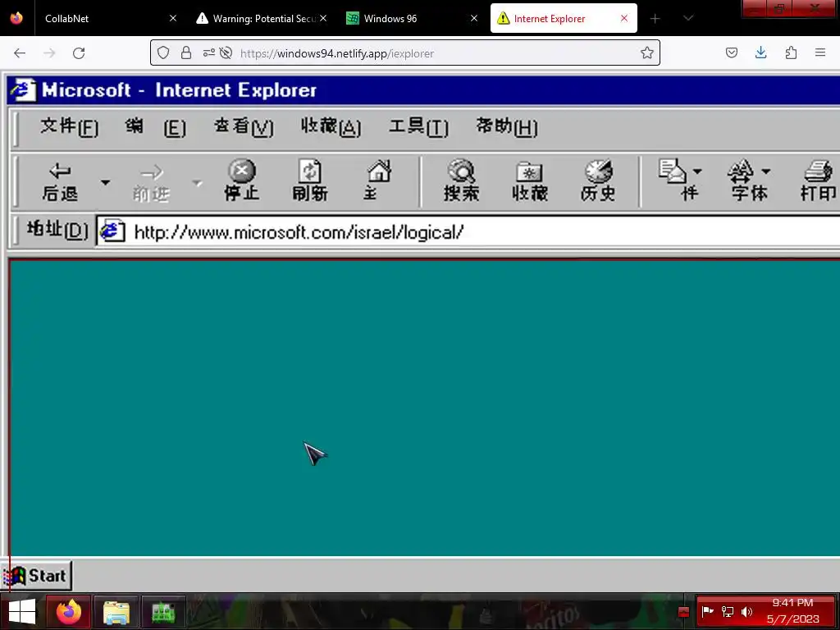Click the Internet Explorer logo in title bar
Viewport: 840px width, 630px height.
click(23, 90)
